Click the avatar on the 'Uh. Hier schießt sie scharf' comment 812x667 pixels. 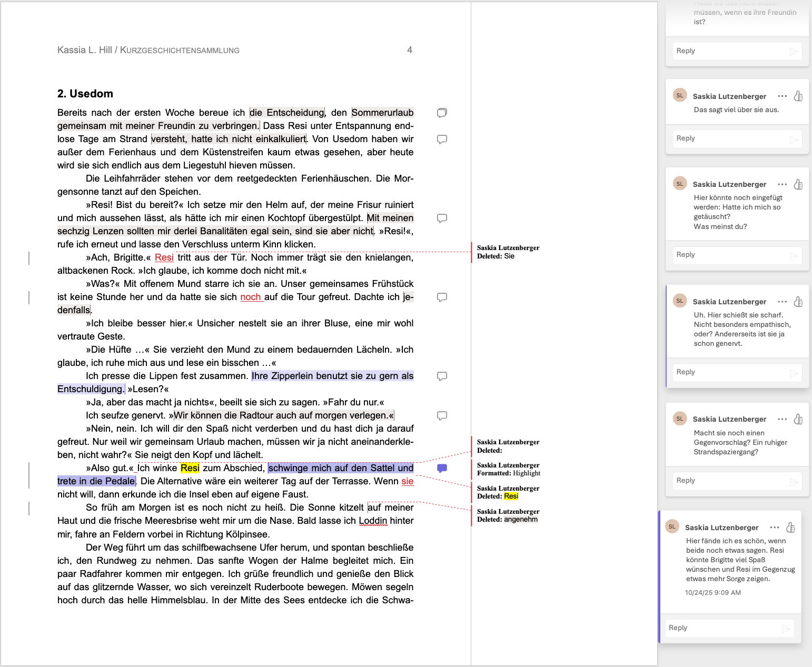(680, 301)
